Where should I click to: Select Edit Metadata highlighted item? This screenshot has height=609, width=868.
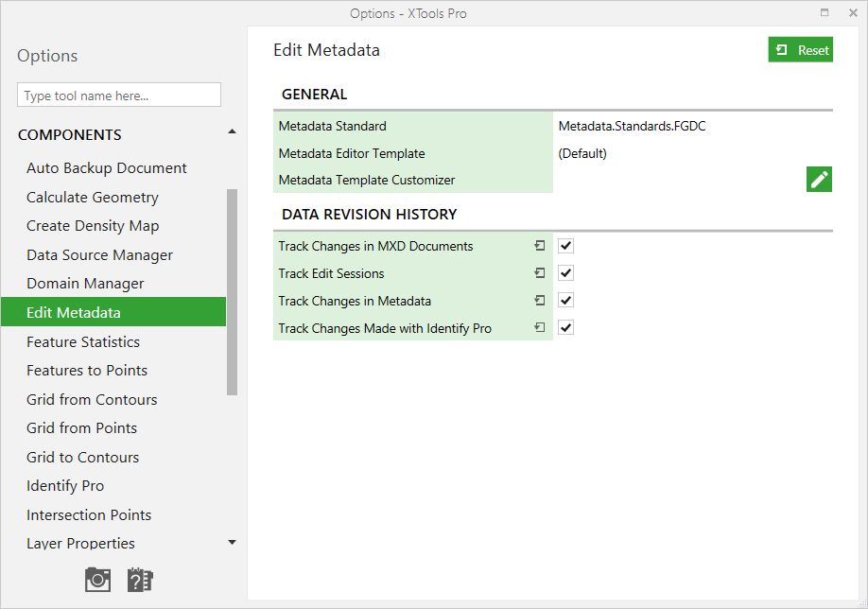(x=113, y=312)
